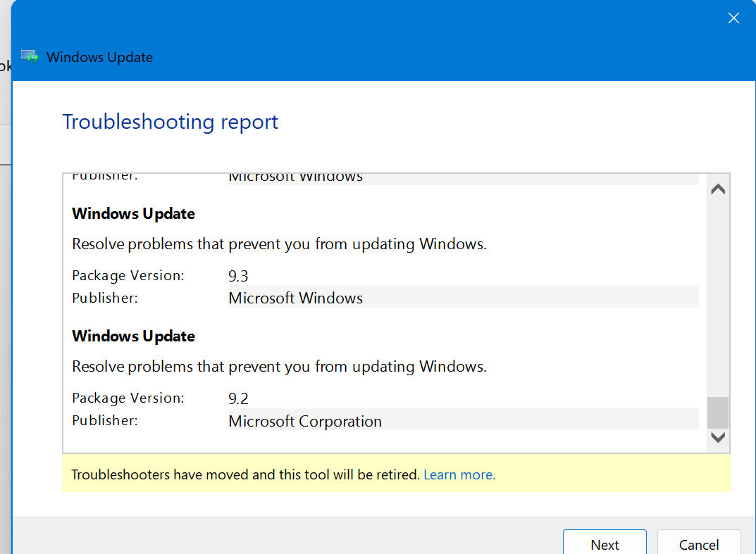Click the Windows Update title bar text
This screenshot has height=554, width=756.
pyautogui.click(x=100, y=57)
